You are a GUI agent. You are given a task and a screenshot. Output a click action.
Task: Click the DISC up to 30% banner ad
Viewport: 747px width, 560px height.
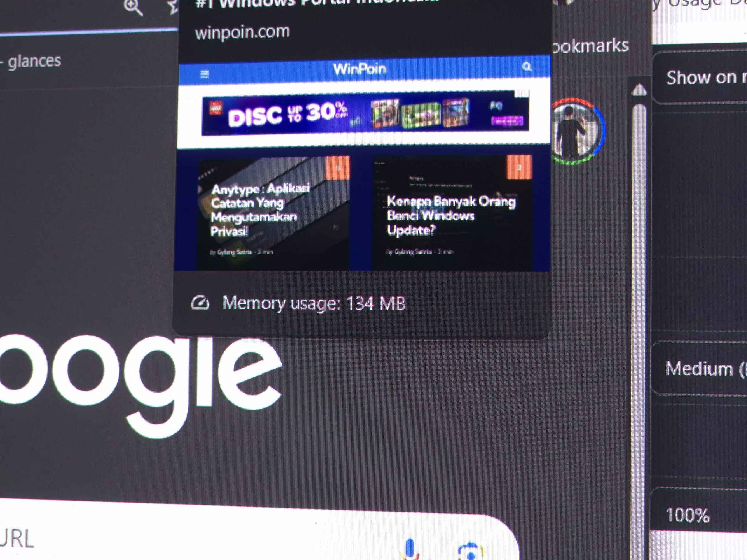(365, 114)
